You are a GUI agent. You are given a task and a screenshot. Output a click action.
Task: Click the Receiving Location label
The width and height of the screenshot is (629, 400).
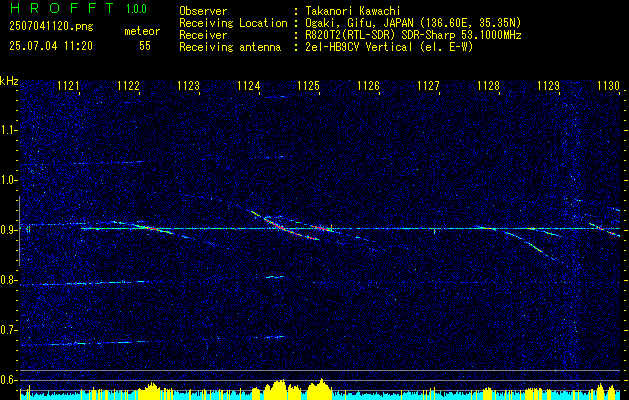coord(233,23)
